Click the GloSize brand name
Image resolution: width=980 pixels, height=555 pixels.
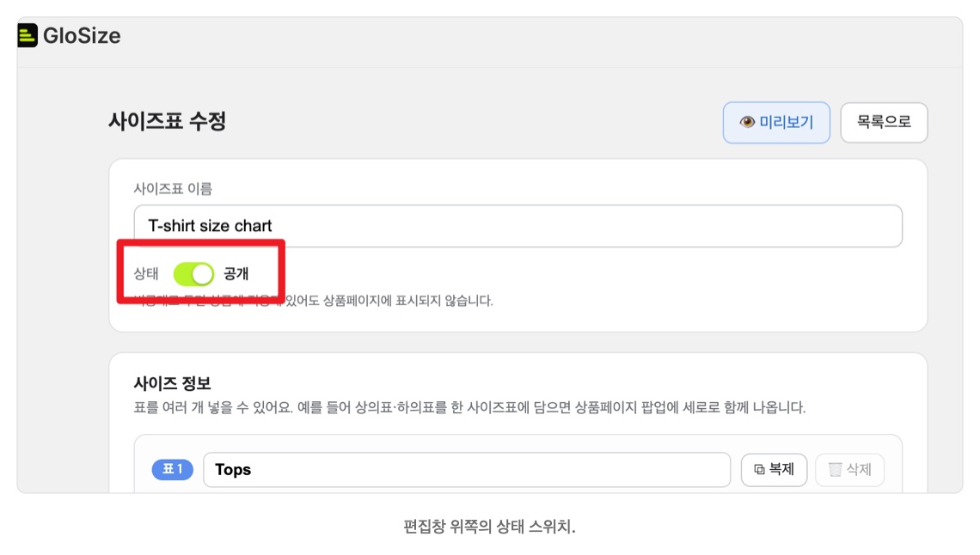(x=82, y=35)
